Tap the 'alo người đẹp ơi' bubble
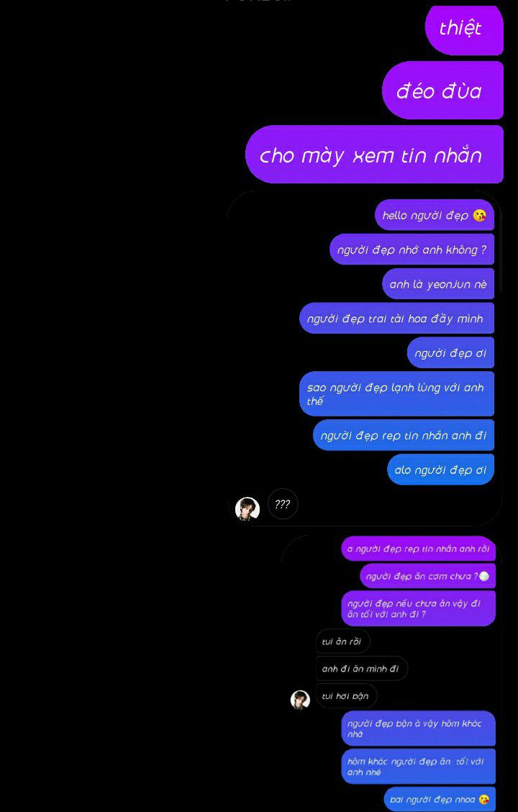518x812 pixels. 441,469
